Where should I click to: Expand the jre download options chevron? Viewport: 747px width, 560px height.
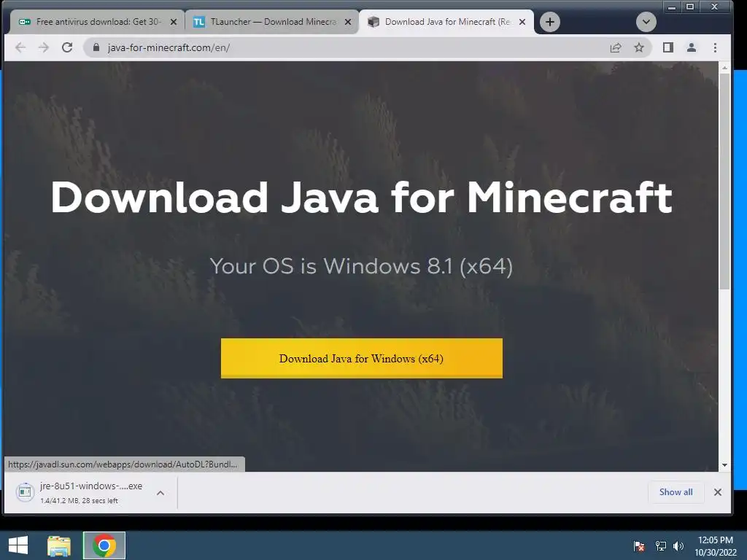click(160, 493)
